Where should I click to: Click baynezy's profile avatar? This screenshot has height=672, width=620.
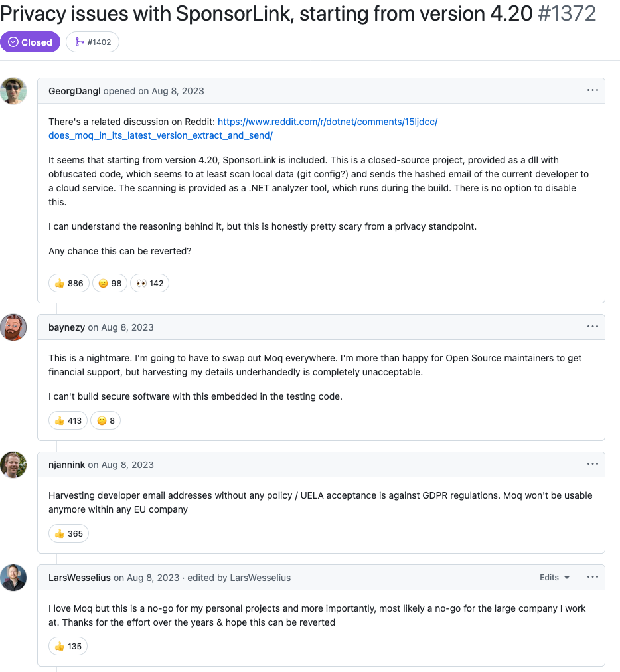(x=14, y=327)
